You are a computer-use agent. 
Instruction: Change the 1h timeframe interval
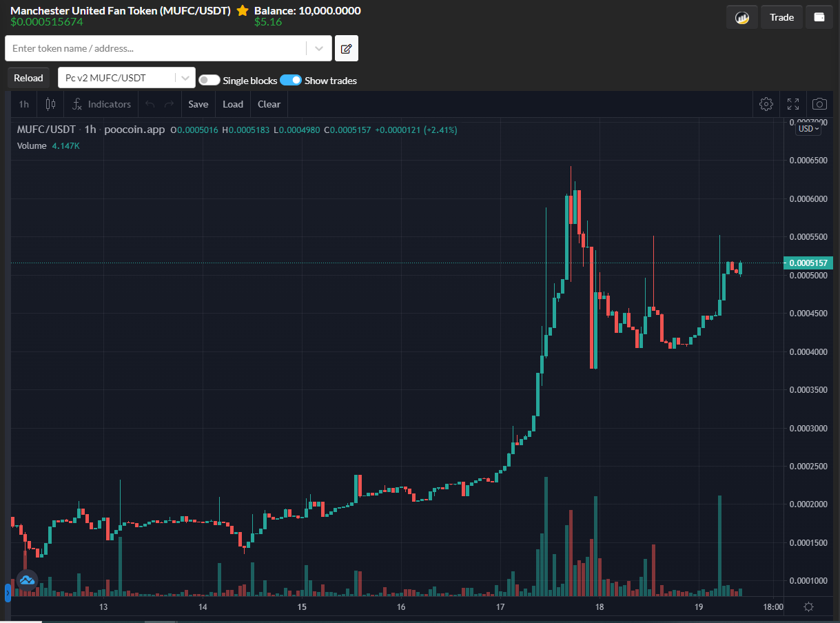pyautogui.click(x=24, y=104)
